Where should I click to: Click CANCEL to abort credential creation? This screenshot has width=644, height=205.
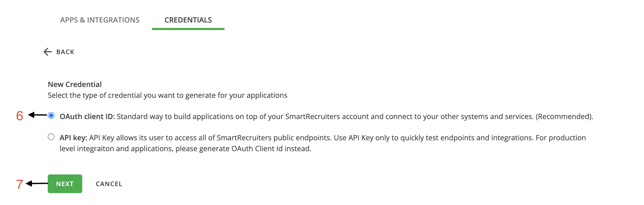[x=109, y=184]
